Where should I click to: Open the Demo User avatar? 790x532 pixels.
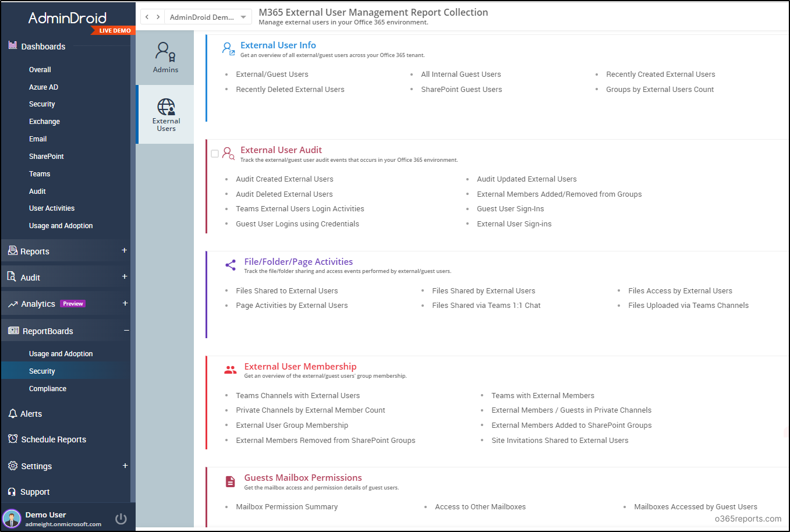point(12,519)
